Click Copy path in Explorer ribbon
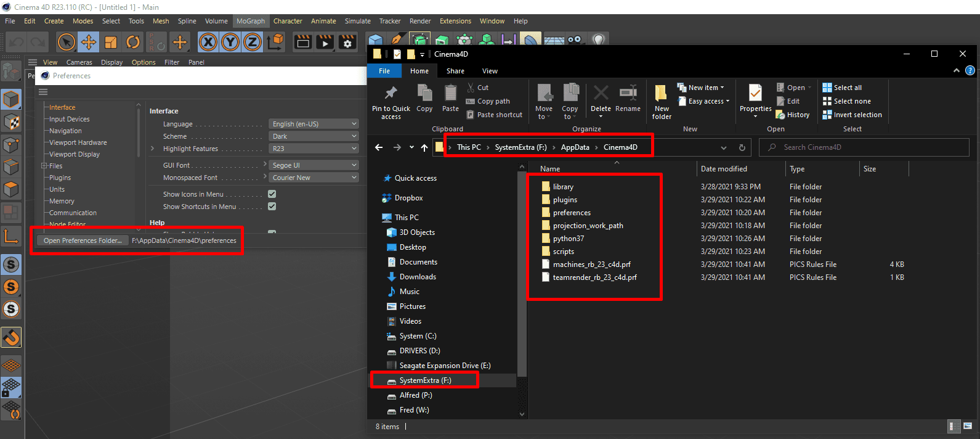This screenshot has width=980, height=439. tap(493, 101)
